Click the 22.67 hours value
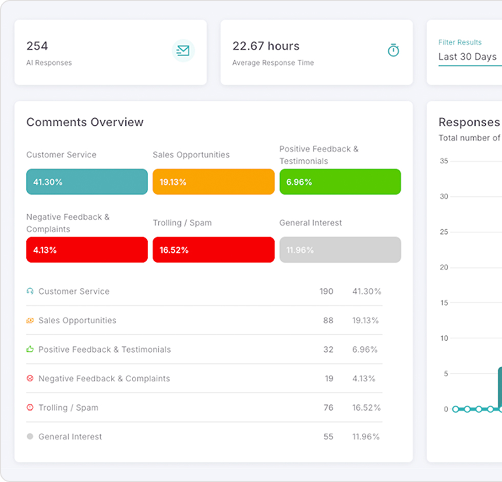Image resolution: width=502 pixels, height=482 pixels. [266, 46]
